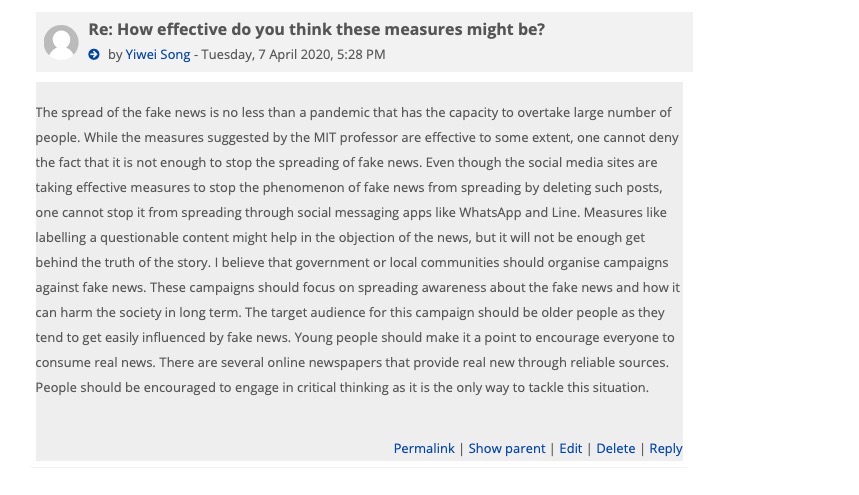The width and height of the screenshot is (859, 495).
Task: Click the blue arrow icon before "by"
Action: point(94,55)
